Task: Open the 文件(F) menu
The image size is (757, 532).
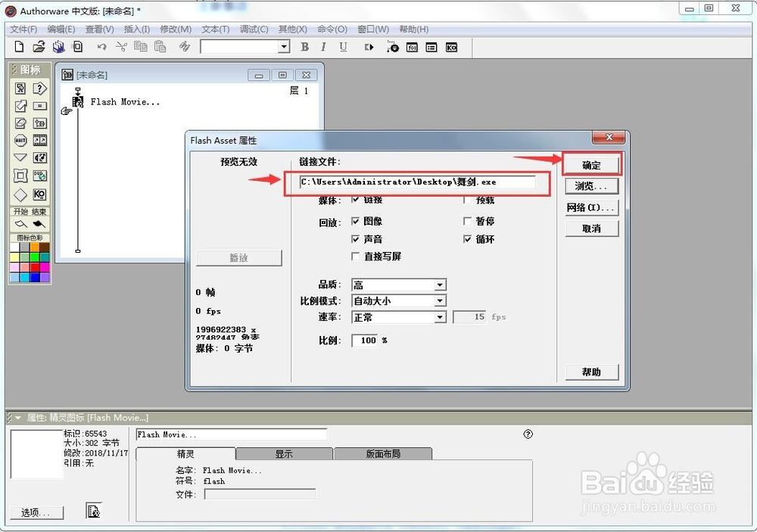Action: click(23, 30)
